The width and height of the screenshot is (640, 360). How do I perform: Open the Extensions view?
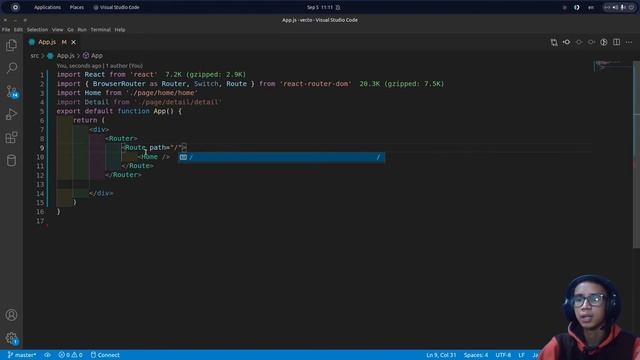coord(11,137)
